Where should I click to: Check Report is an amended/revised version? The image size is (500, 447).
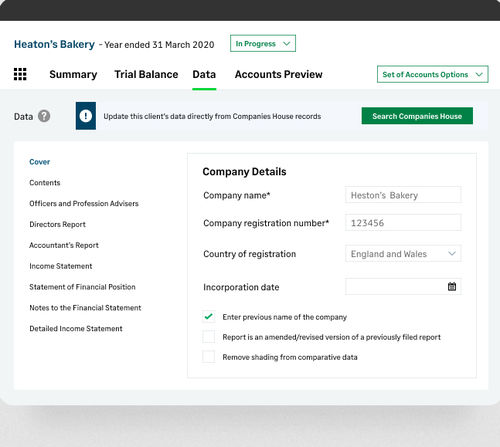209,337
